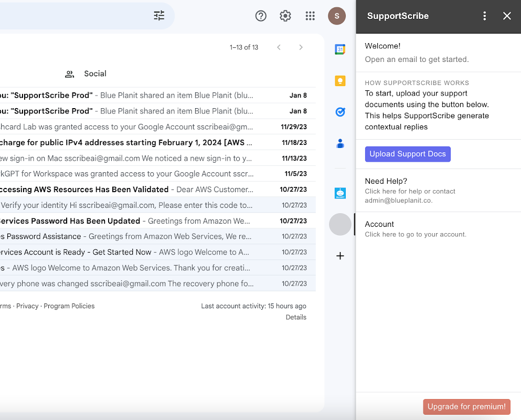Open AWS Resources Has Been Validated email
Screen dimensions: 521x420
click(x=158, y=189)
